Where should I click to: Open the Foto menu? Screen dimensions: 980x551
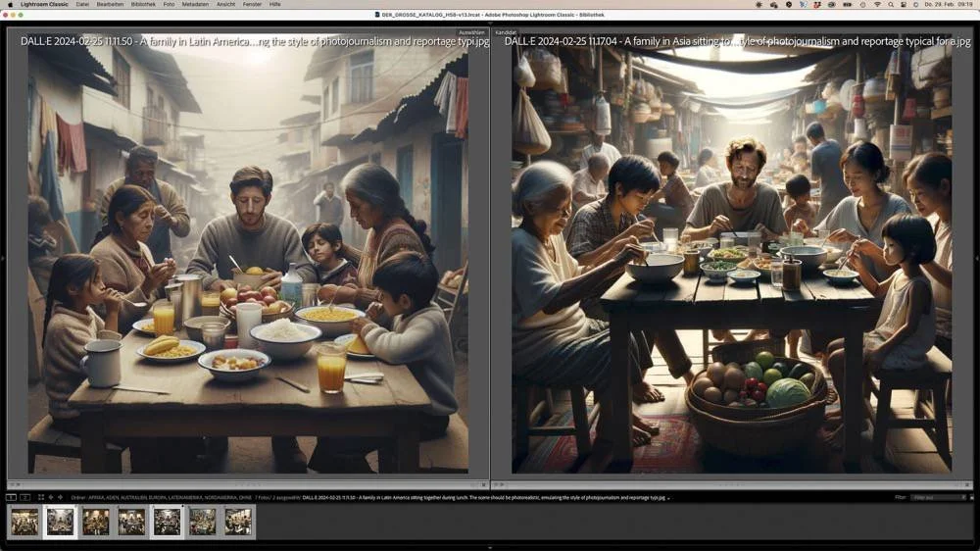click(169, 4)
